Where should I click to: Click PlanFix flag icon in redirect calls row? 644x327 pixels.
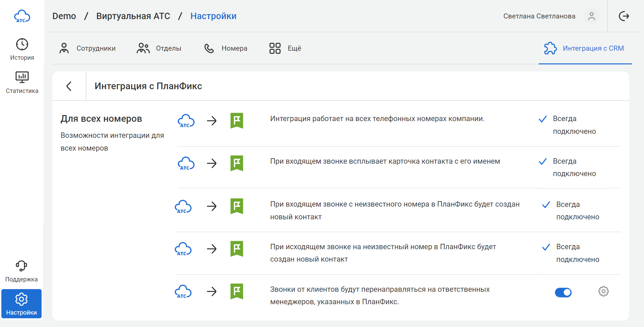(237, 291)
